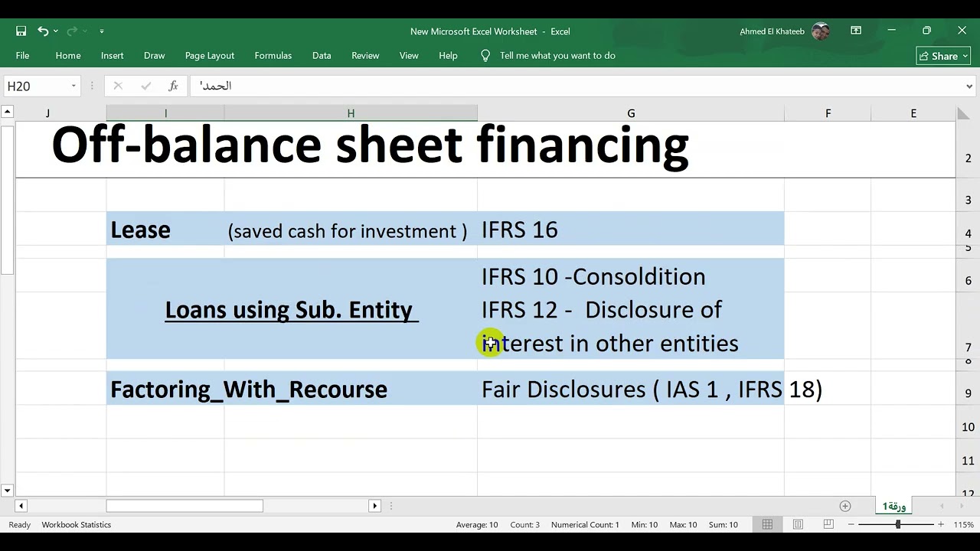Open Customize Quick Access Toolbar dropdown
The height and width of the screenshot is (551, 980).
click(x=102, y=31)
